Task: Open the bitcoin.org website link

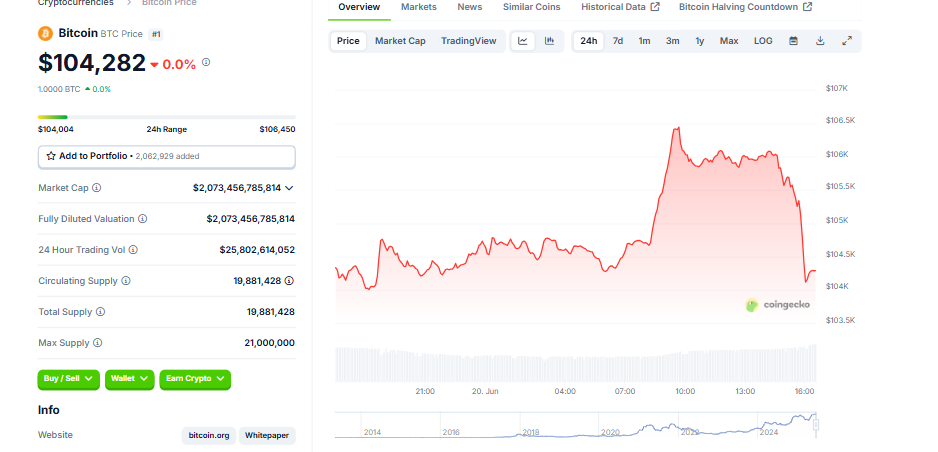Action: (x=209, y=435)
